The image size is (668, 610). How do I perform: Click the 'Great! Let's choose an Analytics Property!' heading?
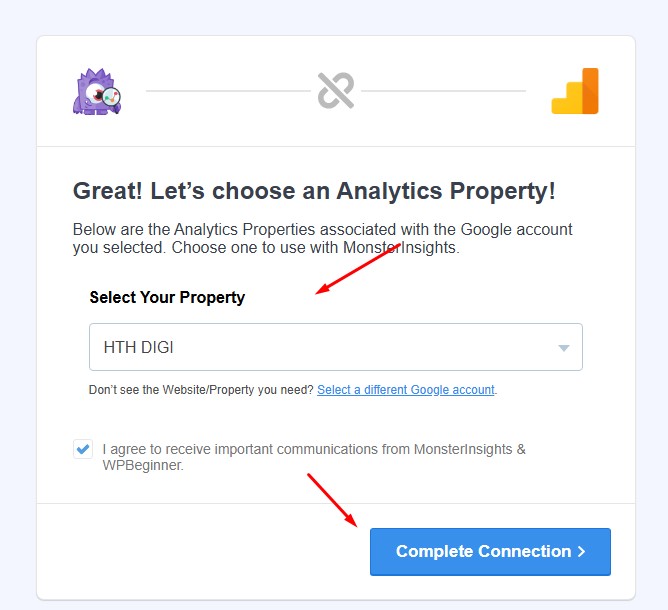click(x=314, y=190)
